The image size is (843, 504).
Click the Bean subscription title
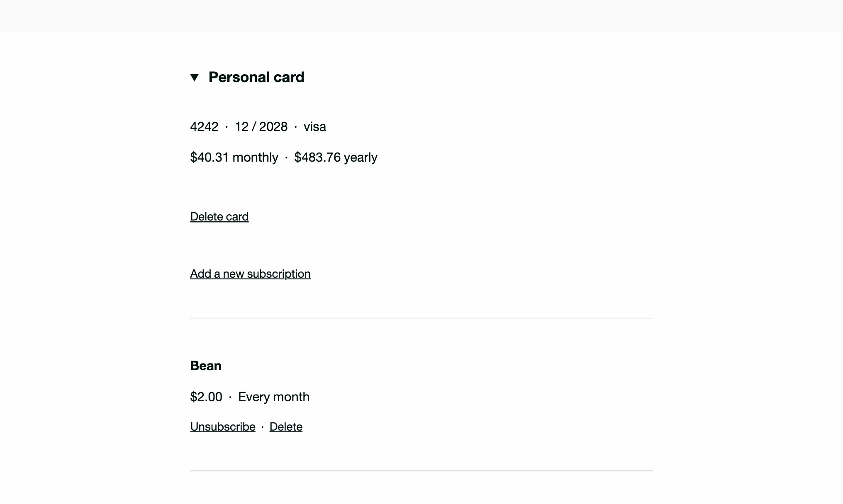[x=206, y=366]
